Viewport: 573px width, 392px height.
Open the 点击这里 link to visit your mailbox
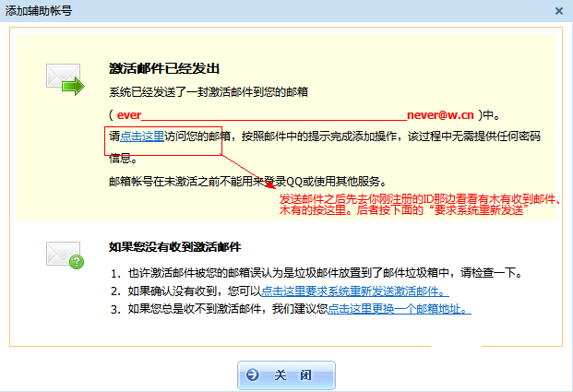pyautogui.click(x=142, y=137)
